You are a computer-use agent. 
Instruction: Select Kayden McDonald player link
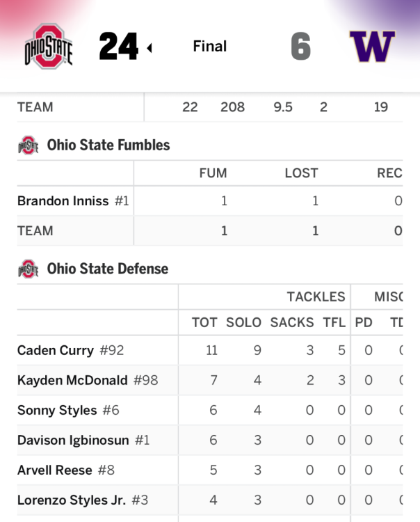72,380
